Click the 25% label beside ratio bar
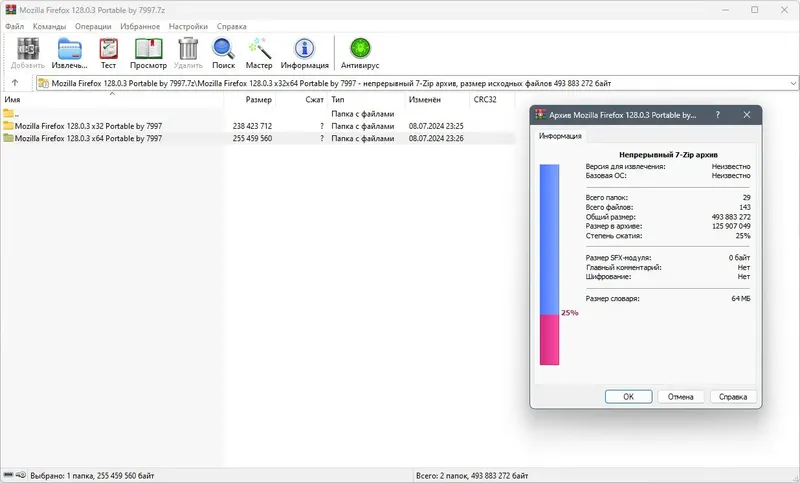The width and height of the screenshot is (800, 483). (570, 313)
